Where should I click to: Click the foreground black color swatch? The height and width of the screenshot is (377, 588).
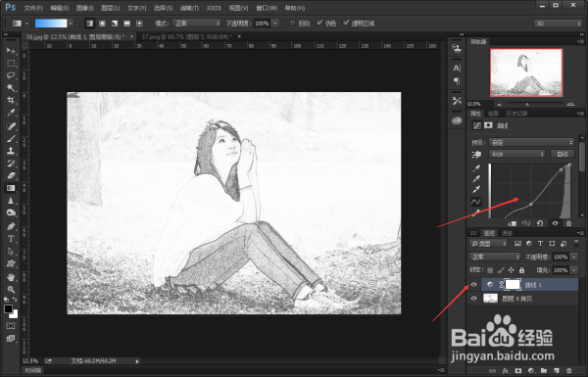coord(8,308)
